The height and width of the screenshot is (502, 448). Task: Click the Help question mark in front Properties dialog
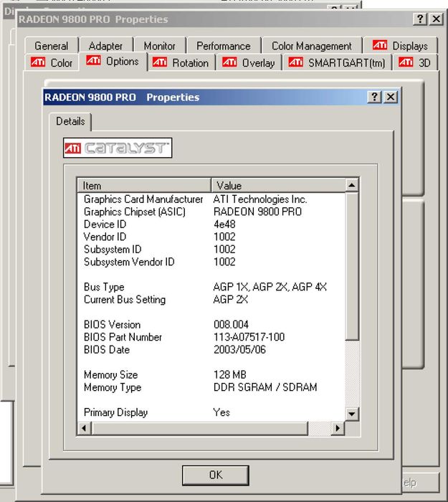click(374, 97)
